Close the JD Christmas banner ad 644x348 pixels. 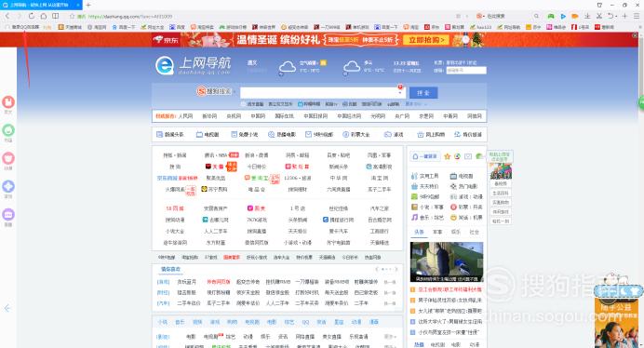pos(635,35)
